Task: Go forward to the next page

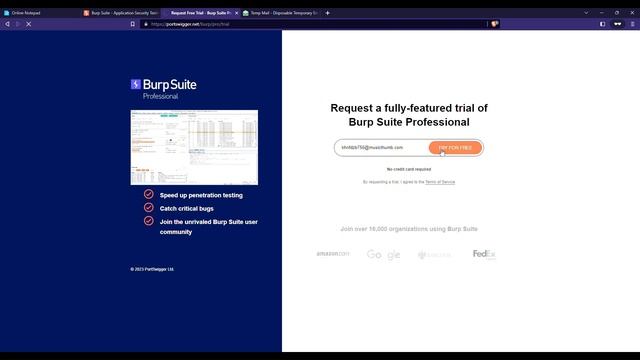Action: click(x=18, y=24)
